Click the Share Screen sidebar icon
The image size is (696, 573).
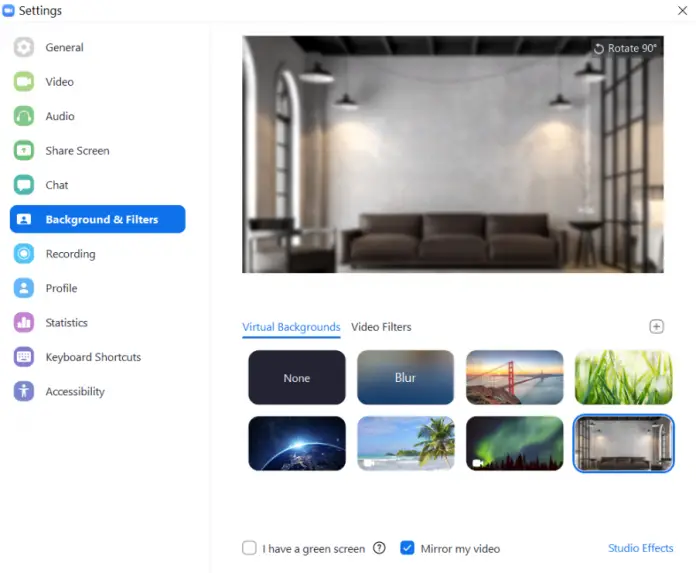24,150
